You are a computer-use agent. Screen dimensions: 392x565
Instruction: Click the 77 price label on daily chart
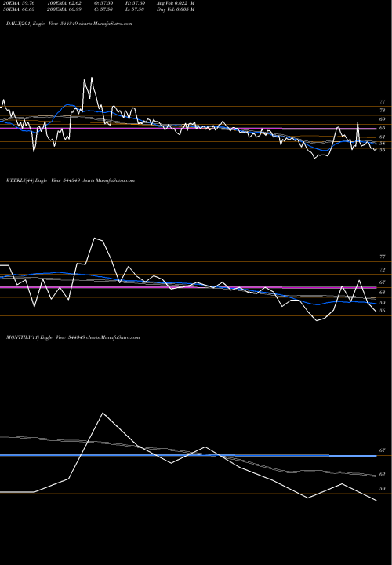383,102
